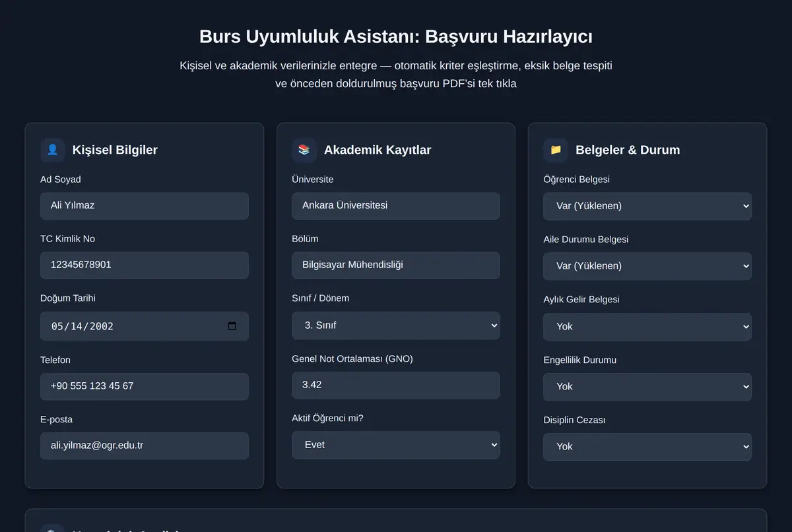
Task: Focus the TC Kimlik No field
Action: tap(145, 265)
